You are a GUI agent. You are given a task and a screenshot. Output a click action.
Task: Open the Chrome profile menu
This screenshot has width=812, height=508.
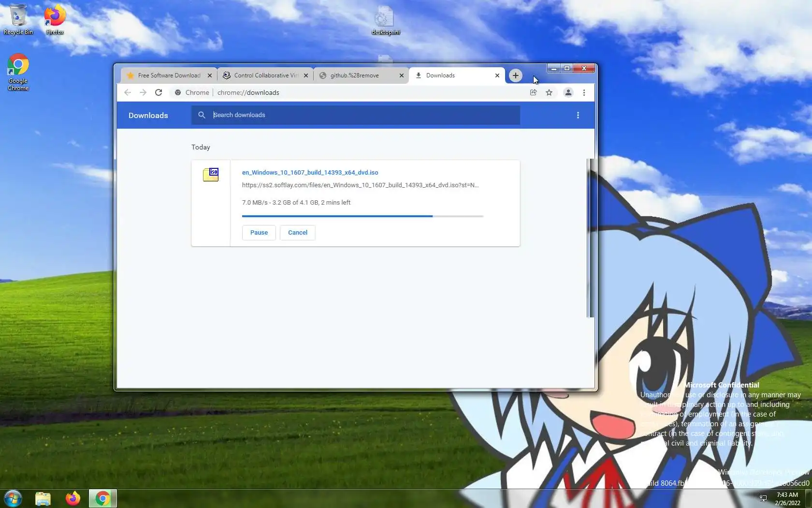568,92
